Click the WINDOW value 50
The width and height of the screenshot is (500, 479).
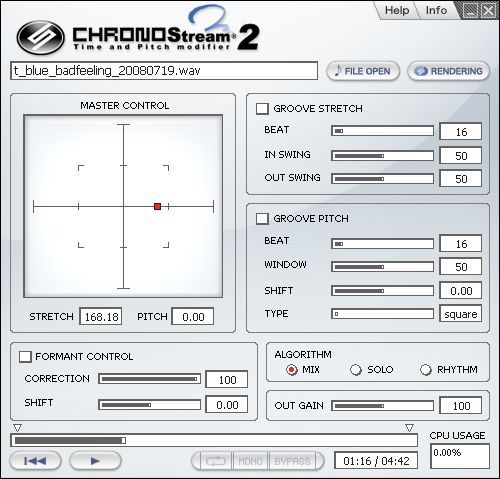(461, 266)
